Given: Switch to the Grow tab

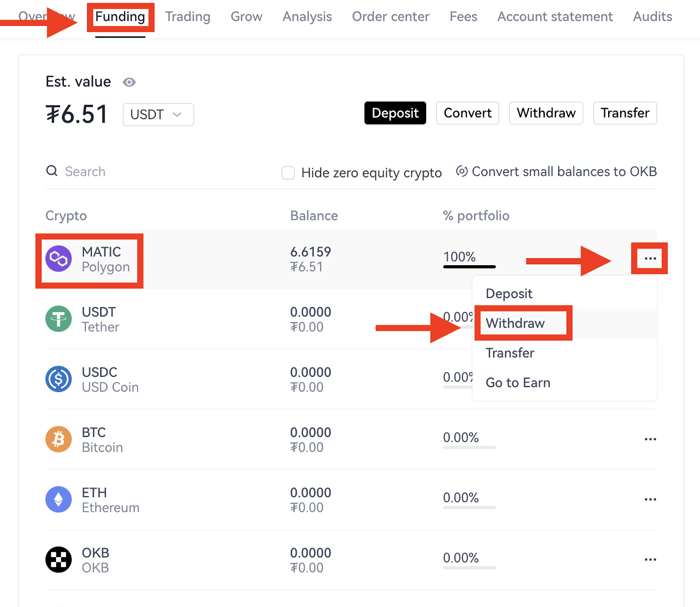Looking at the screenshot, I should click(x=246, y=17).
